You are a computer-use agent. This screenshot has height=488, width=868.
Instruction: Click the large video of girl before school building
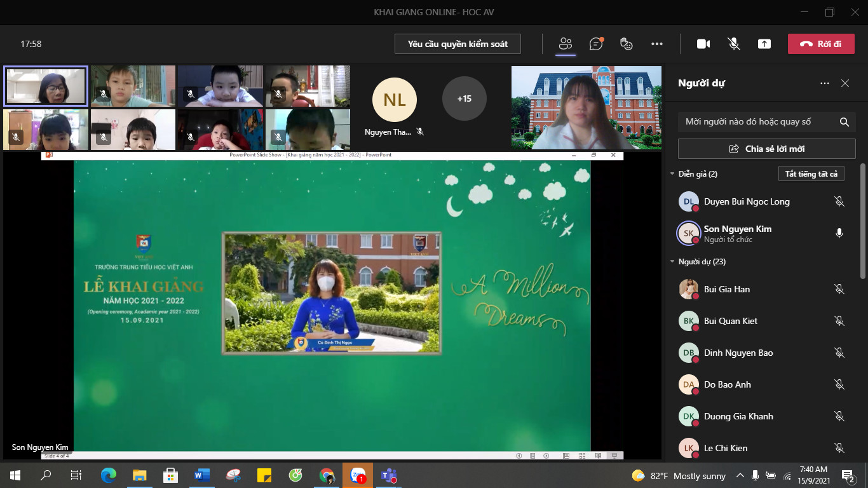[586, 107]
